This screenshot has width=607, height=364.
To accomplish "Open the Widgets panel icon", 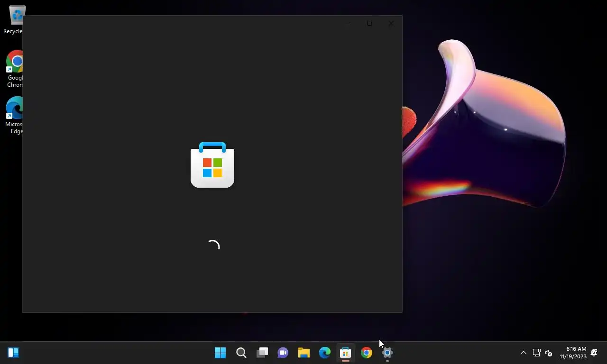I will tap(13, 353).
